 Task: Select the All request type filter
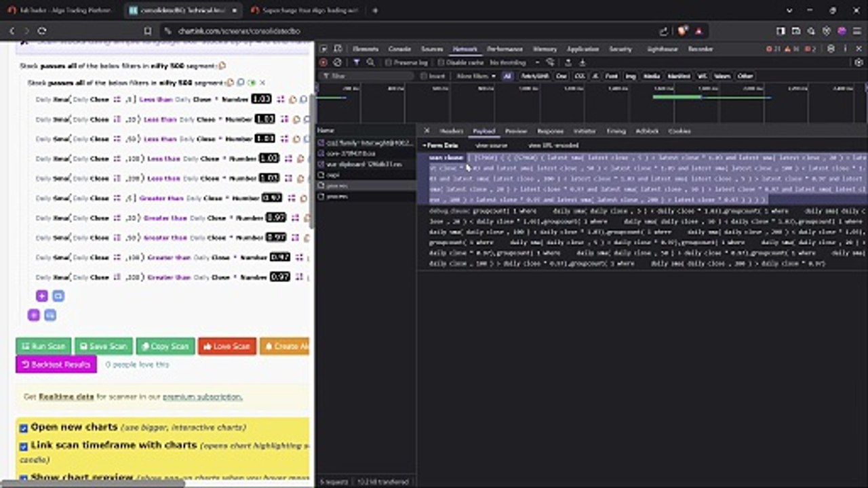click(507, 76)
